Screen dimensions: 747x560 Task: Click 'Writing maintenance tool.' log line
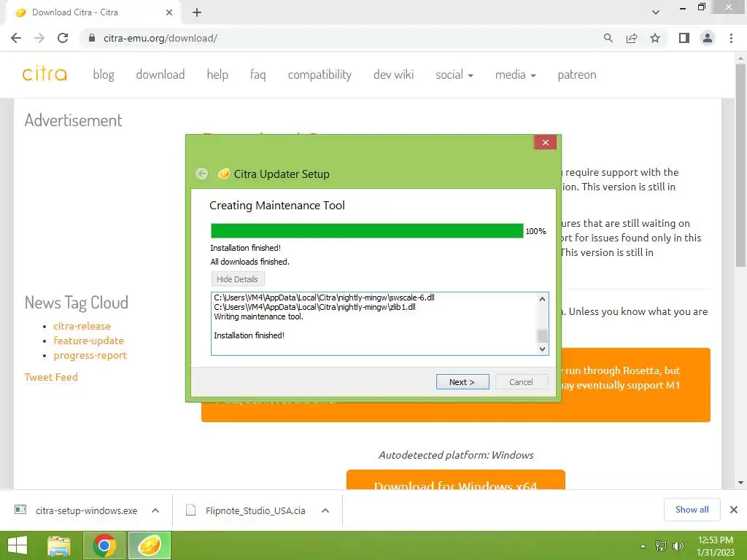258,316
